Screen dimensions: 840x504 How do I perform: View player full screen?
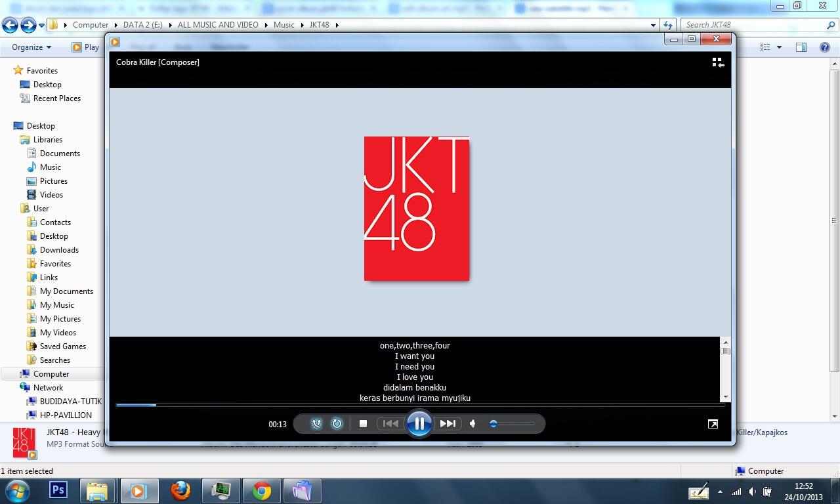[713, 424]
